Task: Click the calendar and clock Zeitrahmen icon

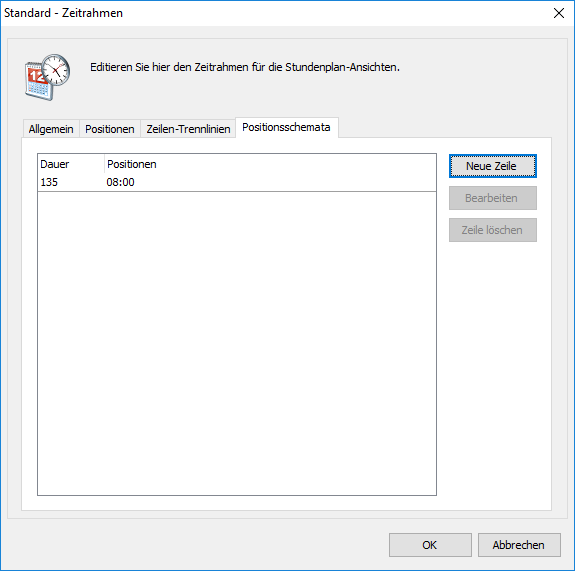Action: tap(47, 77)
